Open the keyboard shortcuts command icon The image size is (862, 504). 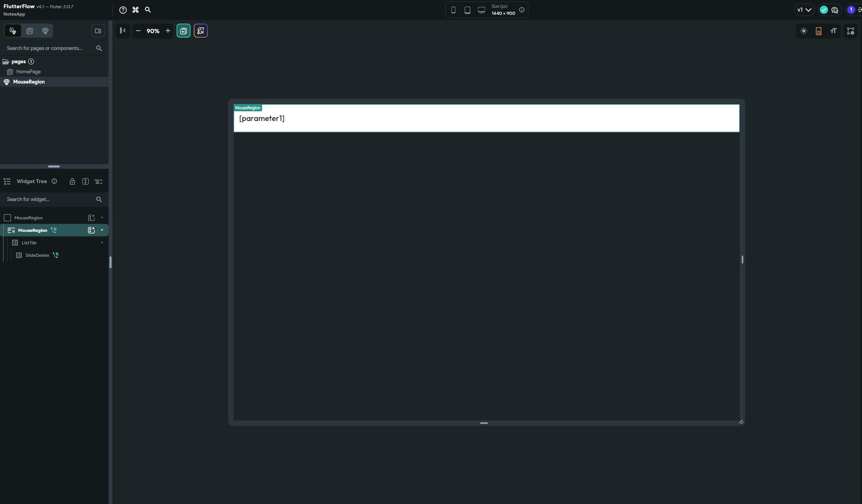pos(136,10)
